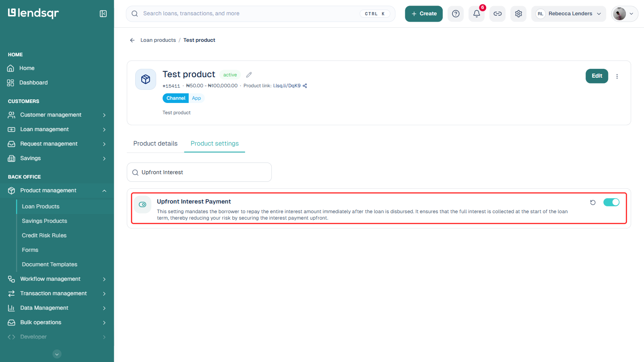Click the link icon in the top bar
The image size is (644, 362).
coord(497,14)
